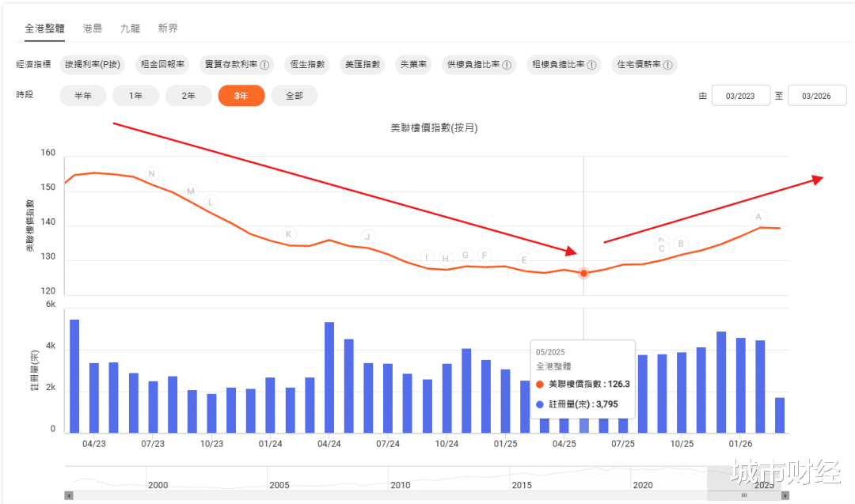Viewport: 855px width, 504px height.
Task: Toggle the 恆生指數 indicator
Action: click(307, 64)
